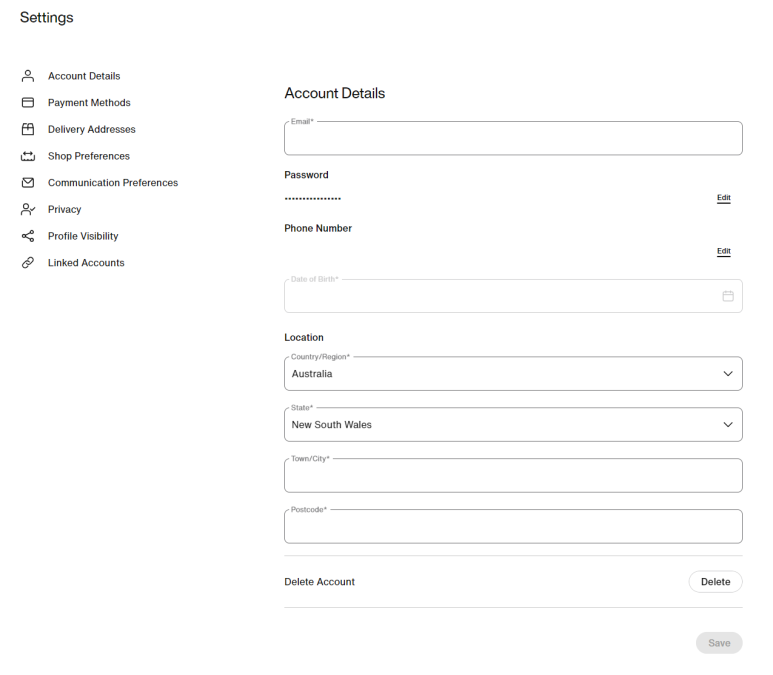Open the Date of Birth calendar icon
The image size is (773, 675).
(x=728, y=296)
